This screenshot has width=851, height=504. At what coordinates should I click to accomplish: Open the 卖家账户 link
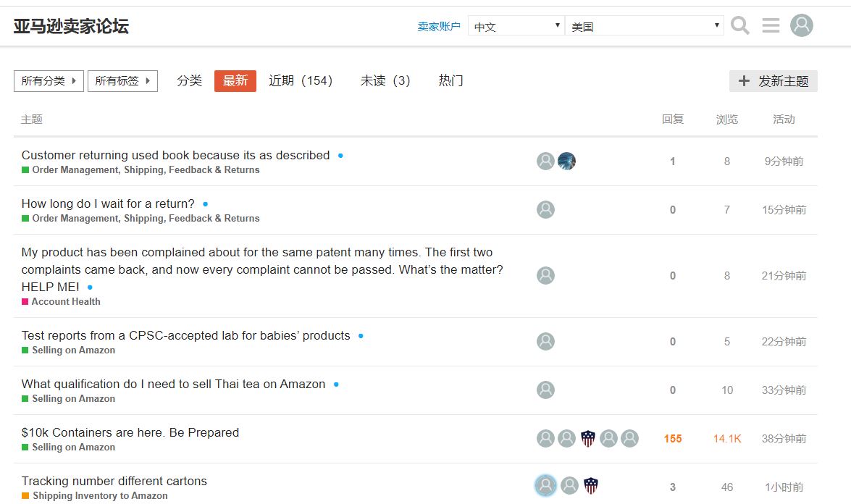coord(439,27)
